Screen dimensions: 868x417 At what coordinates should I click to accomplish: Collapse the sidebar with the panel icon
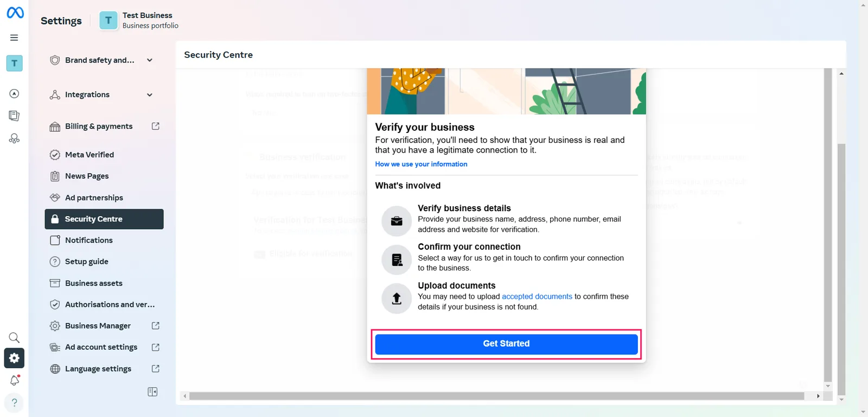(x=153, y=391)
